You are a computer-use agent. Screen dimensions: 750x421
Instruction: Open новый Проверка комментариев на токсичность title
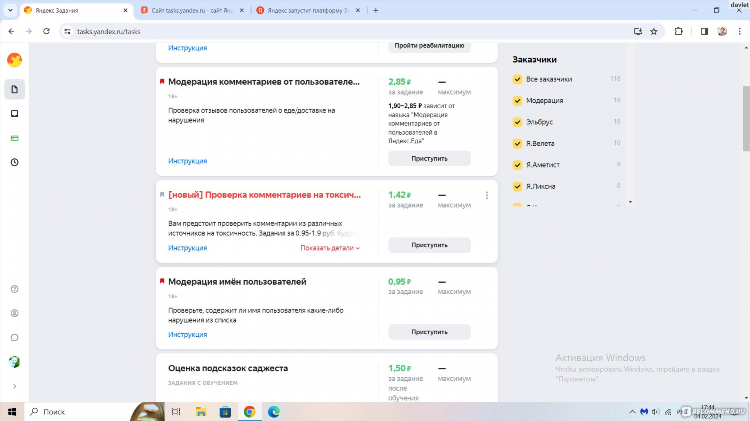(265, 195)
